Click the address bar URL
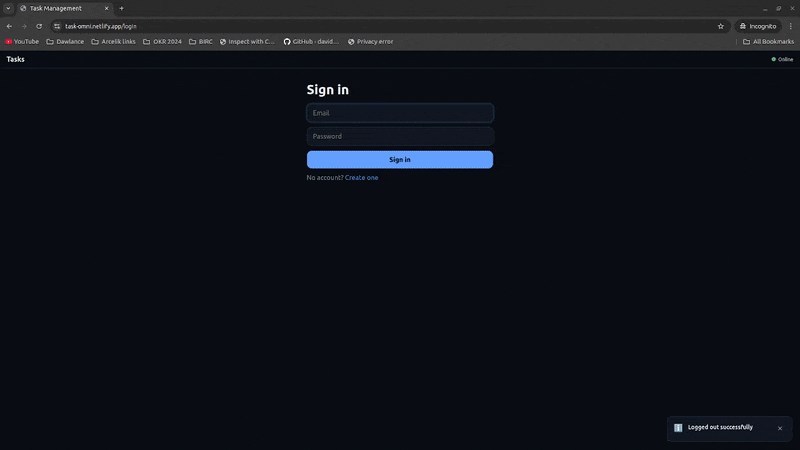800x450 pixels. [101, 26]
